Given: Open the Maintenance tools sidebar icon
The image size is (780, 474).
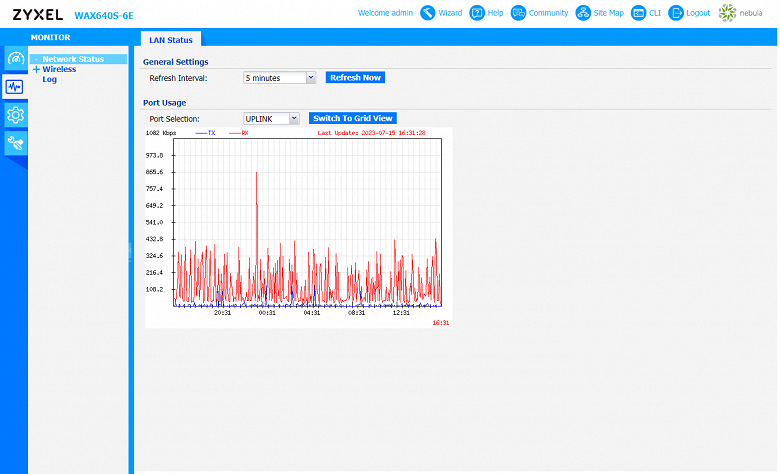Looking at the screenshot, I should click(15, 143).
